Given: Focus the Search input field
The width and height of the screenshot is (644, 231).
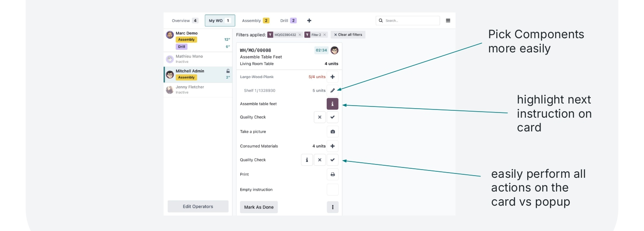Looking at the screenshot, I should (407, 21).
